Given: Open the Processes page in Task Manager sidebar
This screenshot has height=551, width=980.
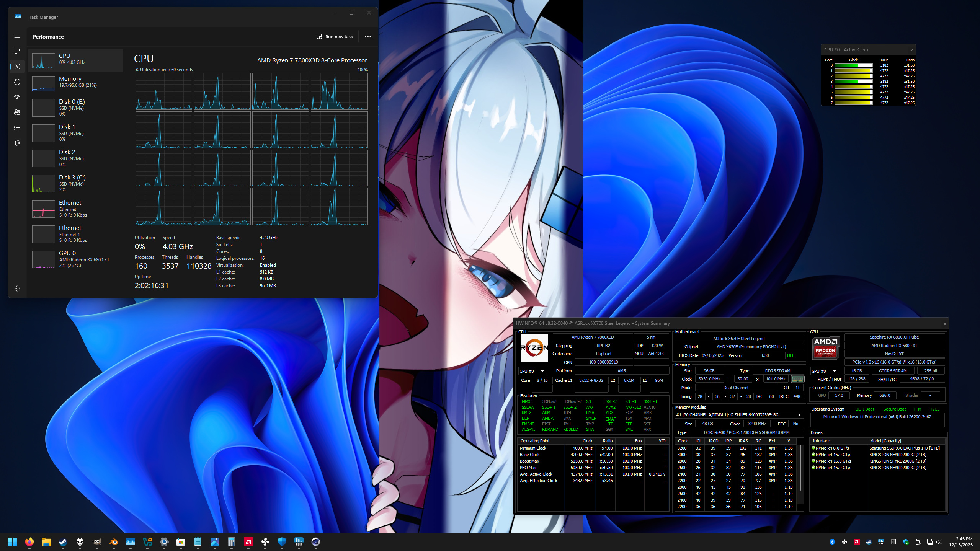Looking at the screenshot, I should (x=17, y=51).
